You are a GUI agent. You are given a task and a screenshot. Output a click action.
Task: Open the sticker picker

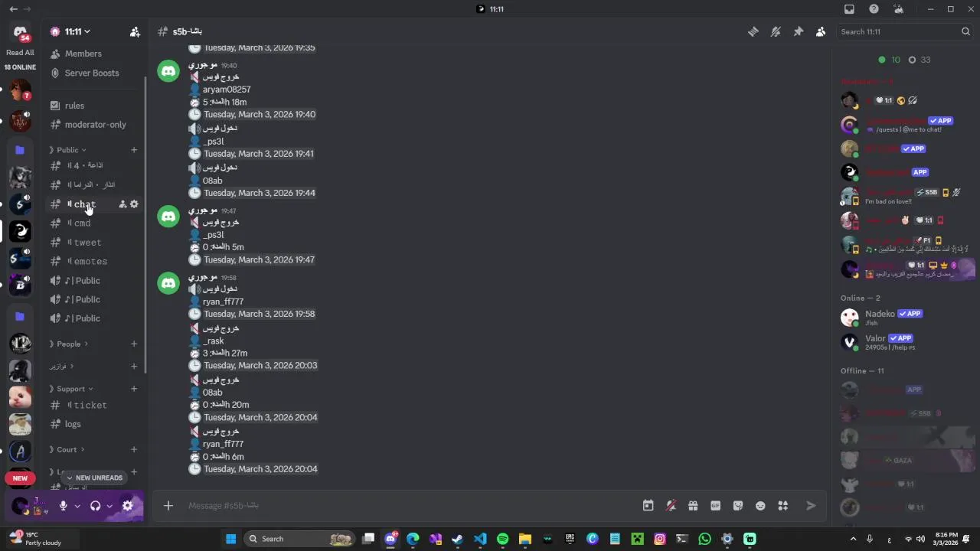[738, 505]
